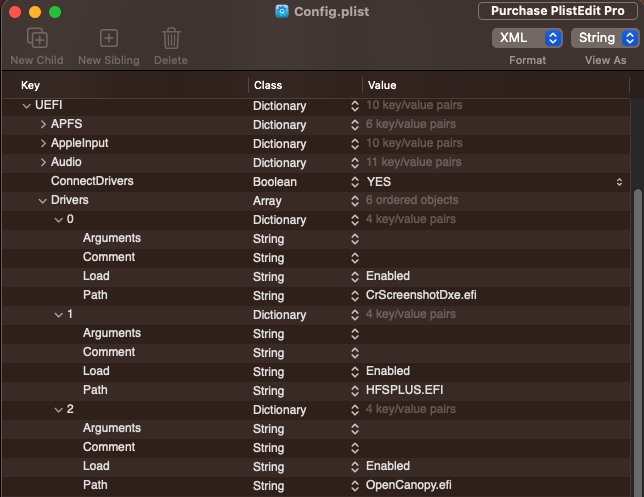Select Load key under driver 1
The height and width of the screenshot is (497, 644).
96,370
